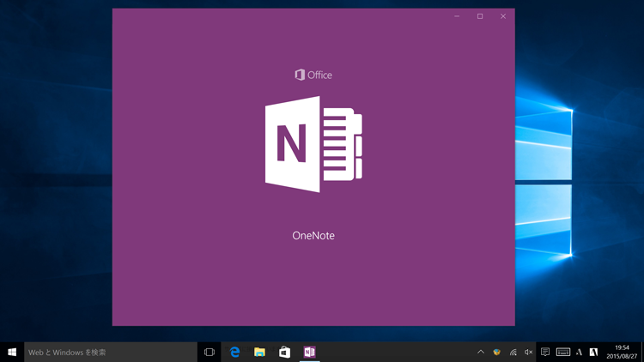Image resolution: width=644 pixels, height=362 pixels.
Task: Open the Windows Store taskbar icon
Action: click(x=284, y=352)
